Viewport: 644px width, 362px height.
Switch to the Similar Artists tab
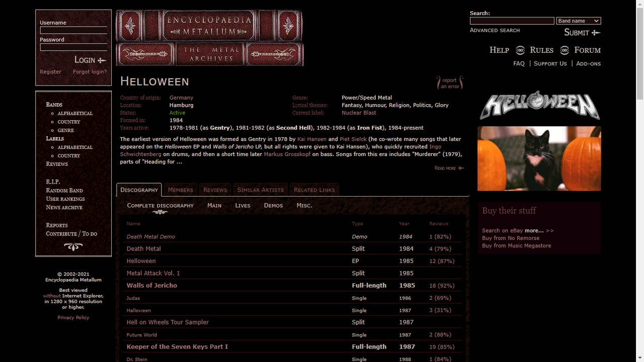point(261,190)
